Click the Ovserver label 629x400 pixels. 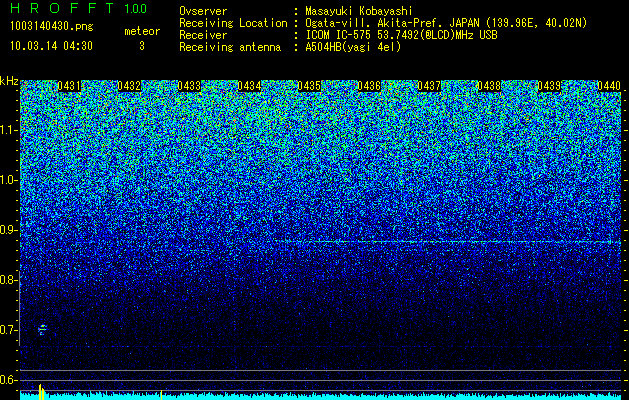point(203,11)
